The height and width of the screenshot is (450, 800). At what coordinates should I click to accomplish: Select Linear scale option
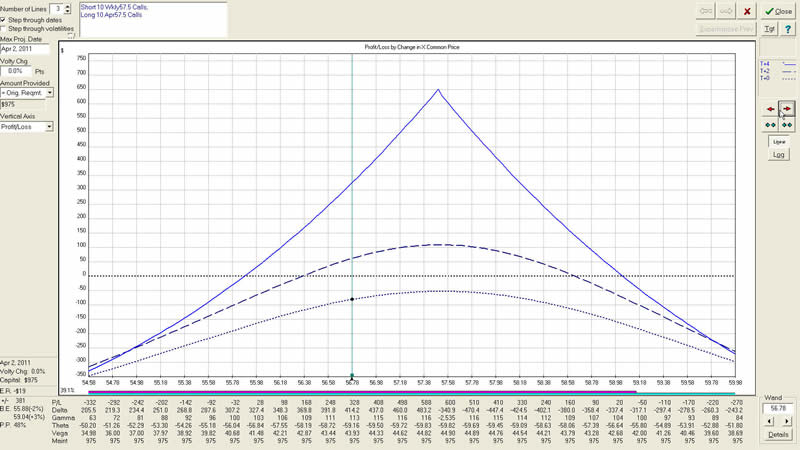777,143
